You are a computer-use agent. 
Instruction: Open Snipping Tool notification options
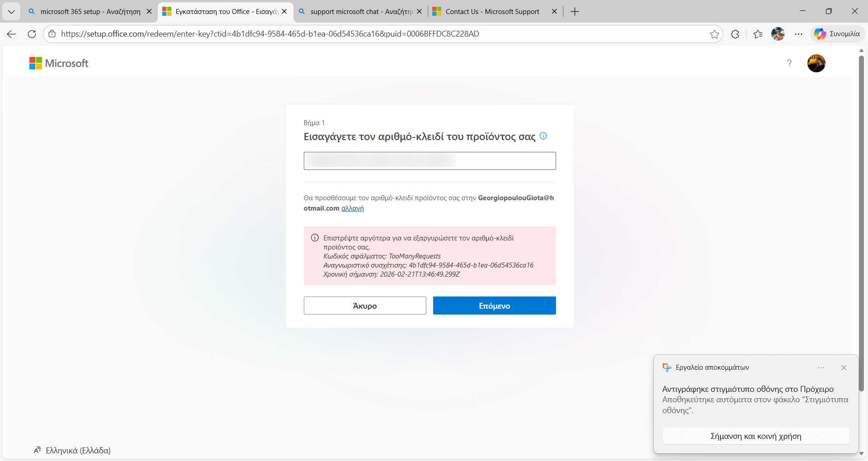[821, 368]
